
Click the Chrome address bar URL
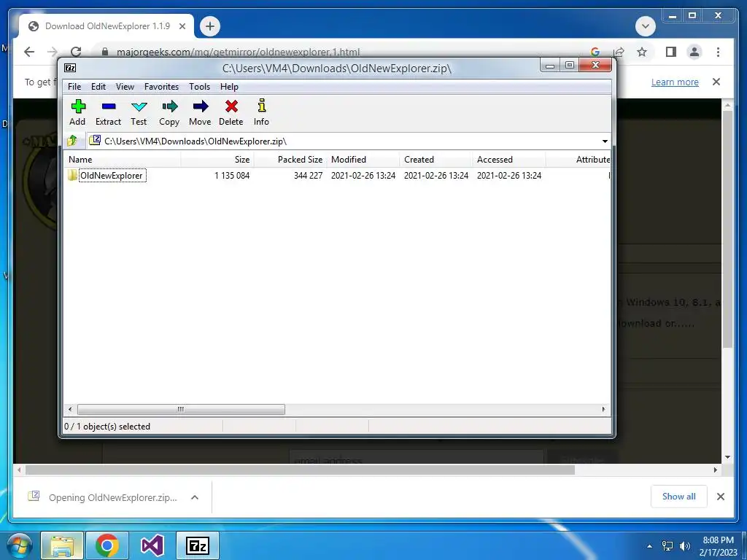coord(239,52)
